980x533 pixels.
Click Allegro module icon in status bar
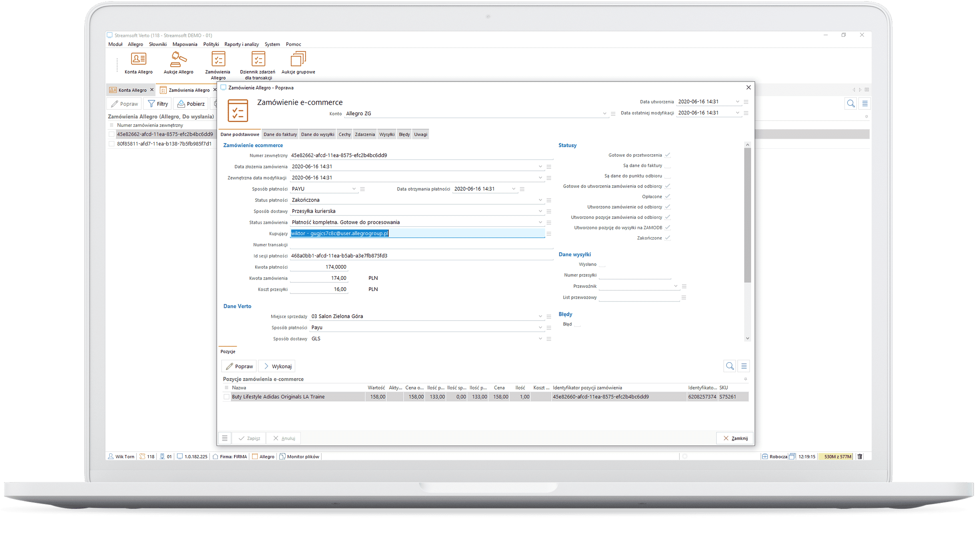point(255,456)
